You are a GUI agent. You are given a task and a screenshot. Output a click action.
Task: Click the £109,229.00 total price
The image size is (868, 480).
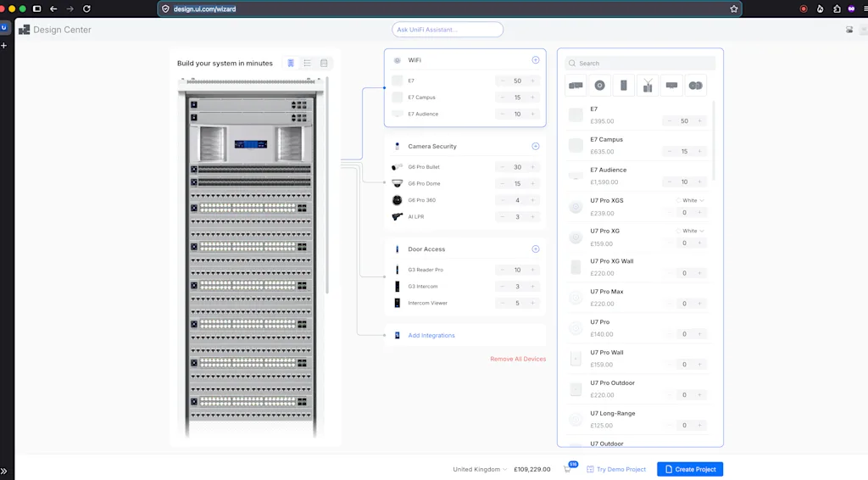click(x=532, y=469)
